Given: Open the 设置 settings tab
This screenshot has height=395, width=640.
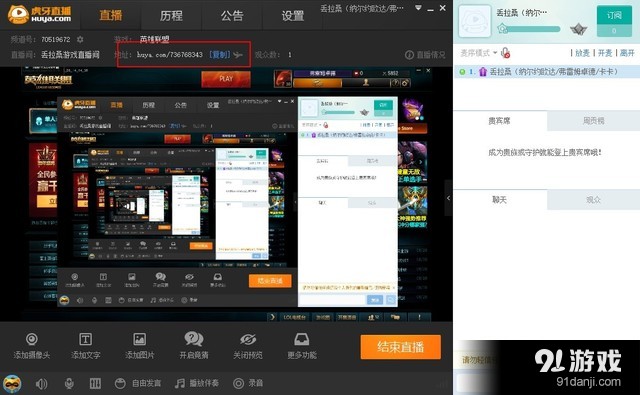Looking at the screenshot, I should pos(293,16).
